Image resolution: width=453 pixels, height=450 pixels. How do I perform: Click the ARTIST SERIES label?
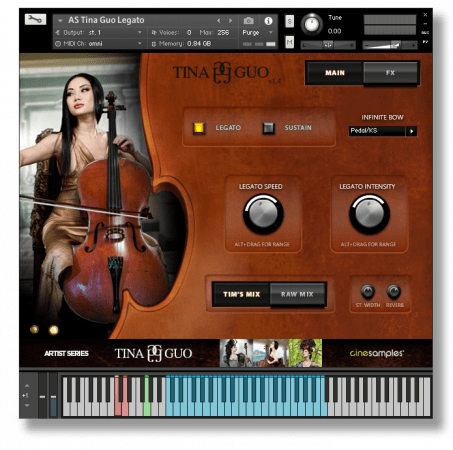[x=66, y=353]
